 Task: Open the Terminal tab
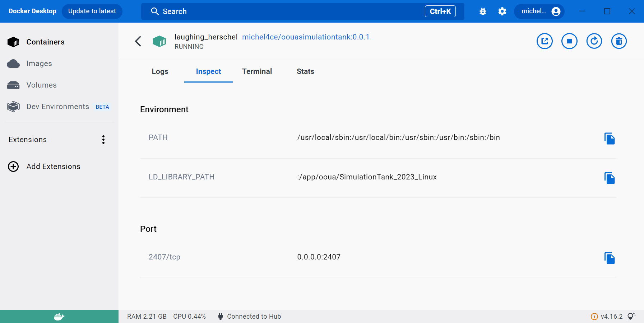[x=257, y=71]
